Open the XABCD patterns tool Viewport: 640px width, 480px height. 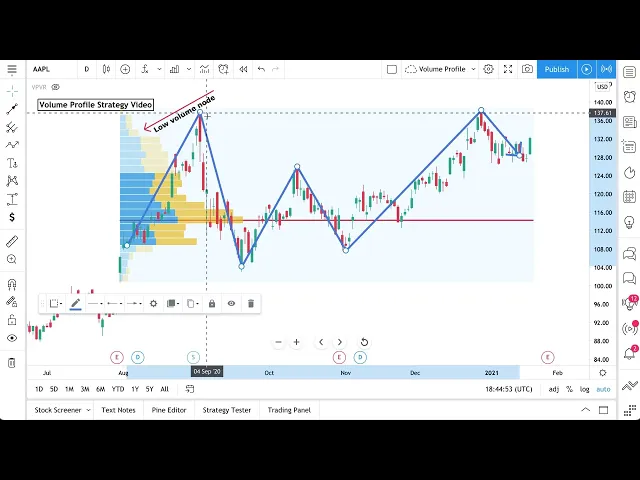(12, 181)
